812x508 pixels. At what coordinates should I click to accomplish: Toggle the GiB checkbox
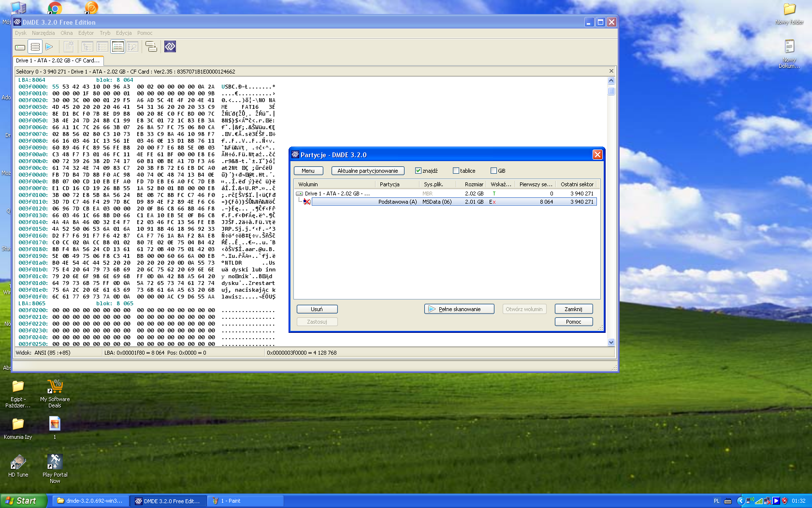493,171
